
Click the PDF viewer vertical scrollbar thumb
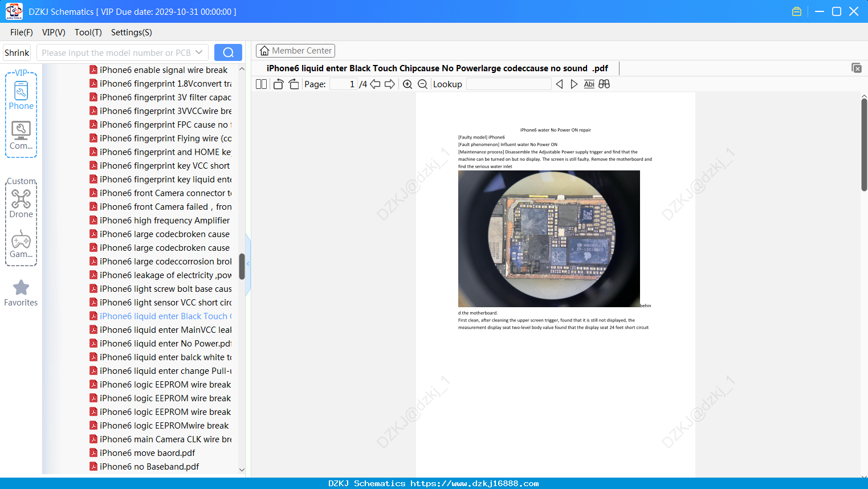pos(864,145)
